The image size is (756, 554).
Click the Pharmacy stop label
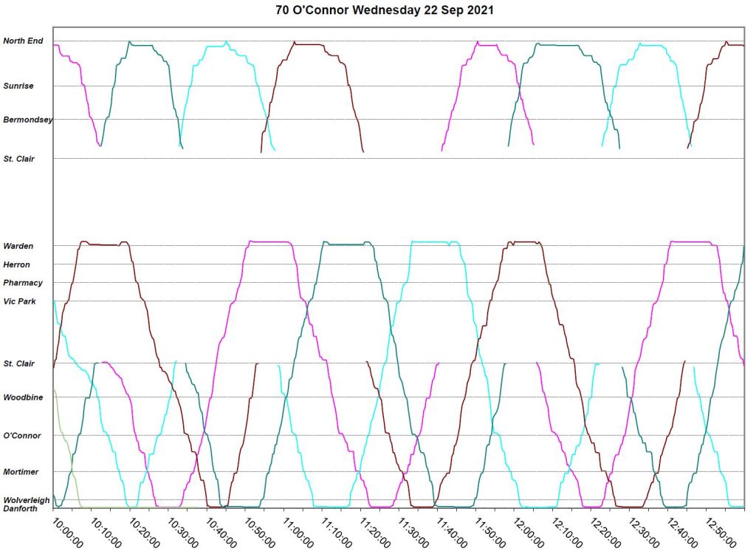(23, 283)
